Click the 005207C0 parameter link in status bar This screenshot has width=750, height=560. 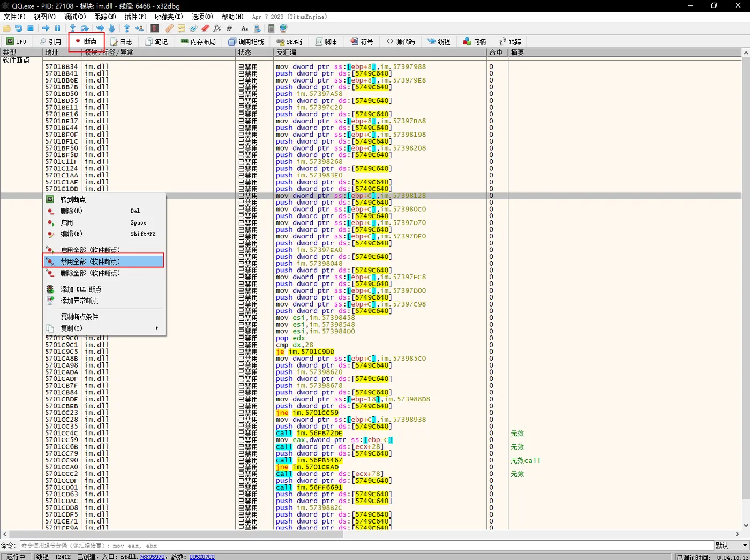(201, 557)
